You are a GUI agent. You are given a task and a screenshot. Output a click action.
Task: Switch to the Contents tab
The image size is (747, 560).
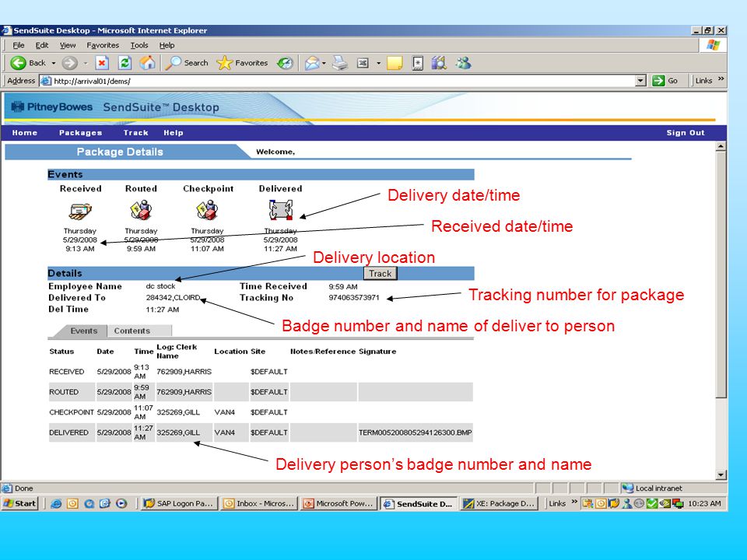pos(132,331)
